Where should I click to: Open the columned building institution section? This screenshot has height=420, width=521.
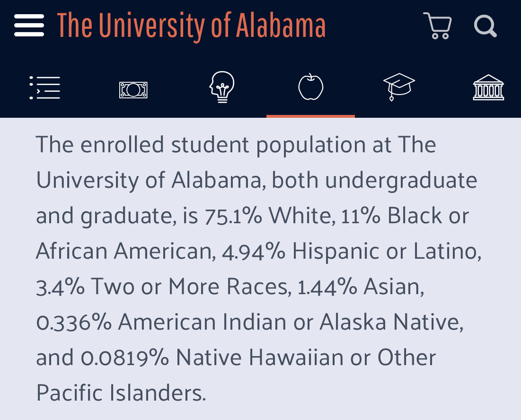point(488,87)
